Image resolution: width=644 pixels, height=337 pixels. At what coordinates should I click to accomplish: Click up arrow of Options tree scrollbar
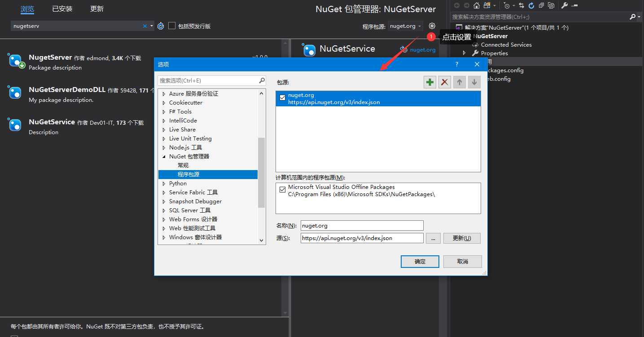[262, 93]
